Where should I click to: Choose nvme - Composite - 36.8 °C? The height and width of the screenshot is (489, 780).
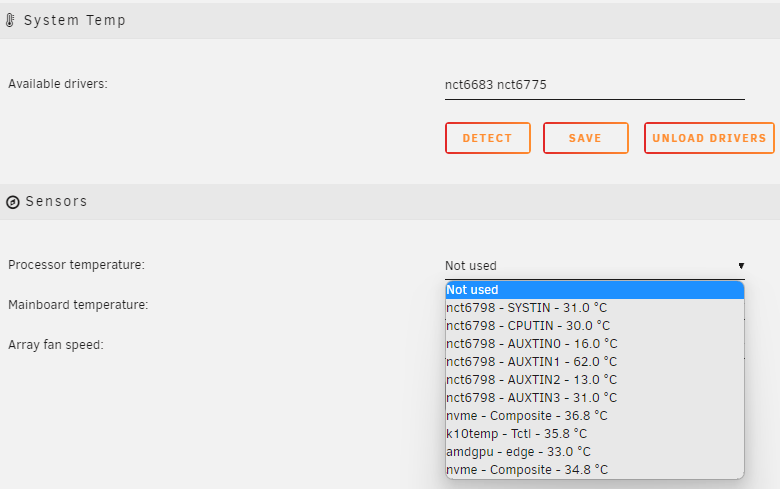click(x=594, y=415)
